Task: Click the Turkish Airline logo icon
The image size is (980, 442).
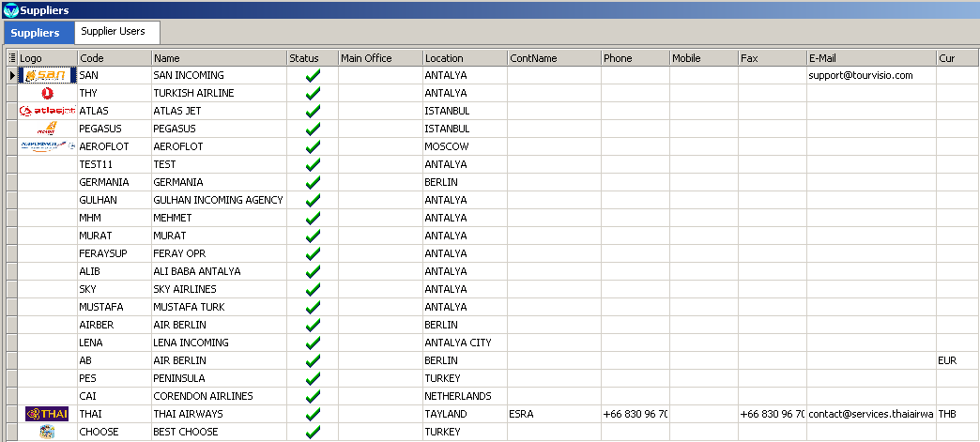Action: (x=48, y=93)
